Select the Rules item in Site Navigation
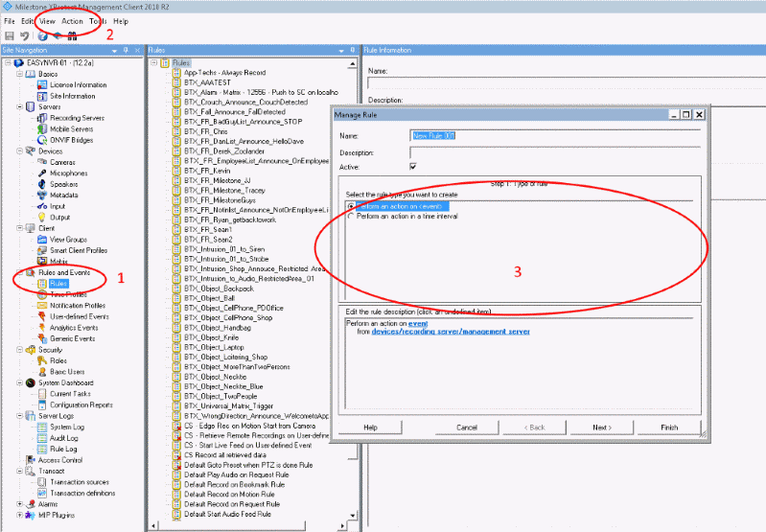This screenshot has width=766, height=532. coord(58,284)
